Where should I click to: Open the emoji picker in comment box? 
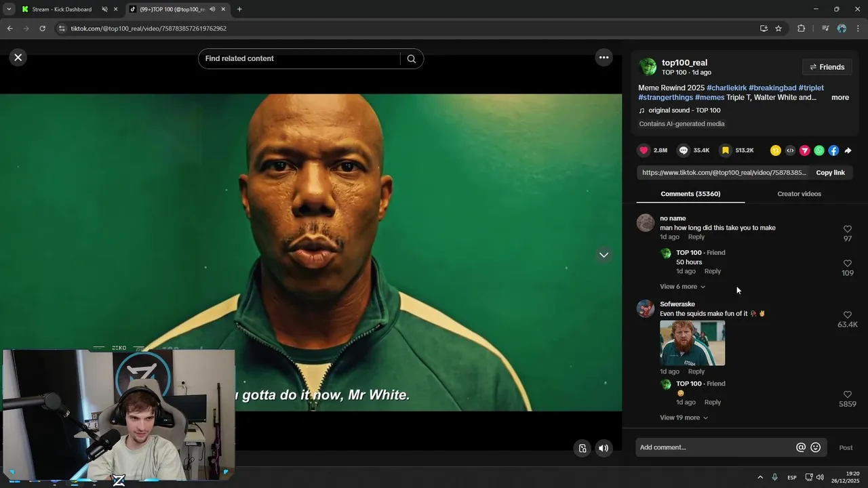(x=816, y=447)
